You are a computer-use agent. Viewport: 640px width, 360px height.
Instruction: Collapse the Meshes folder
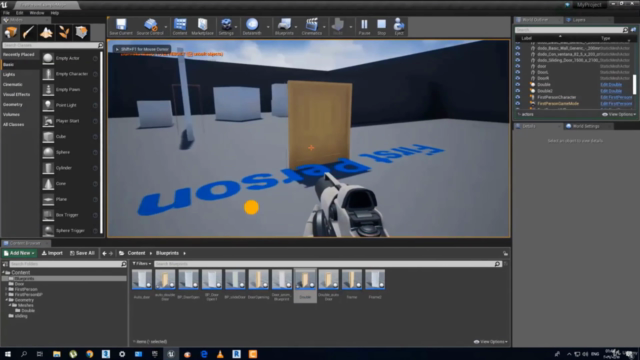tap(10, 305)
